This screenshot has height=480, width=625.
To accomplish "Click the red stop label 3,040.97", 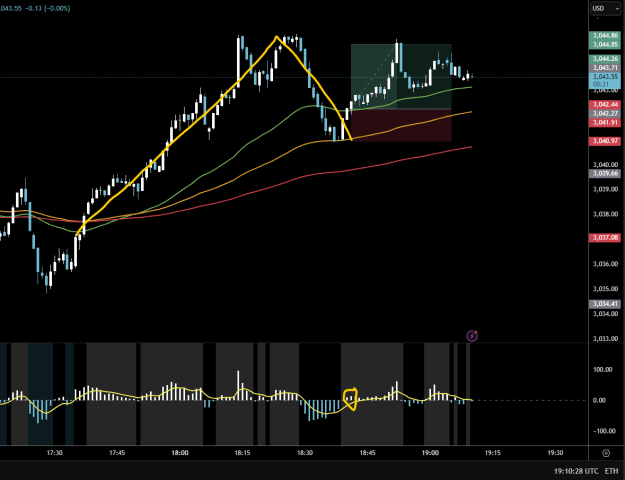I will [605, 141].
